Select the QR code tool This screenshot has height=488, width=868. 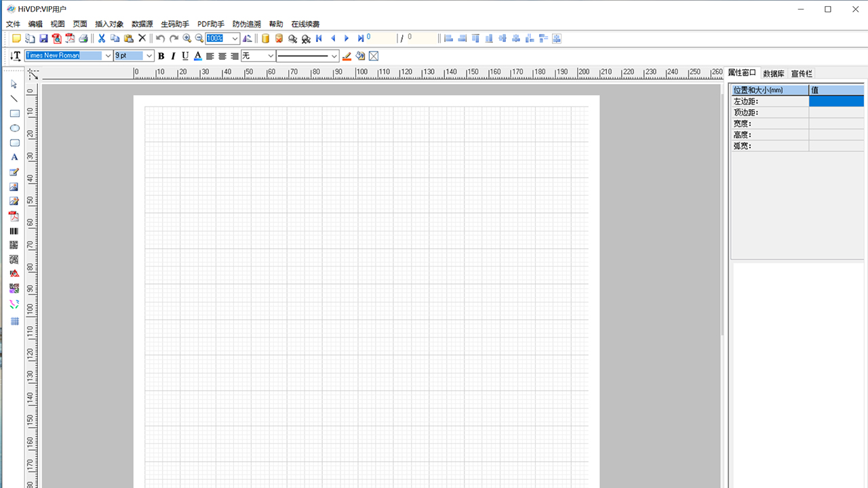point(14,245)
